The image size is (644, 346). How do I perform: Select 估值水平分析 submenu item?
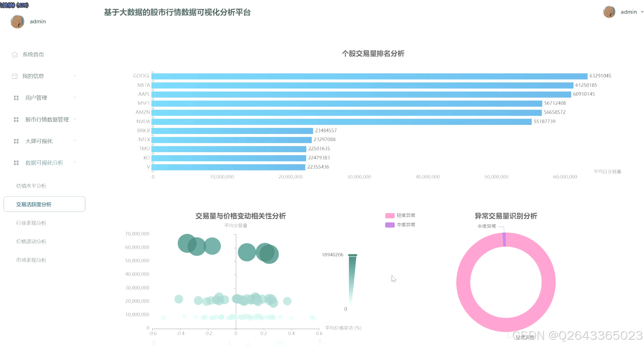(31, 186)
